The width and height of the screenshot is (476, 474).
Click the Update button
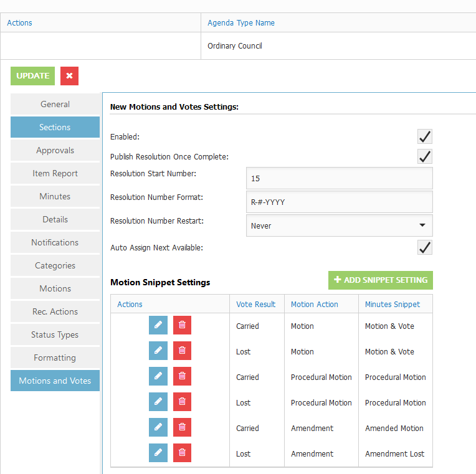[x=32, y=76]
